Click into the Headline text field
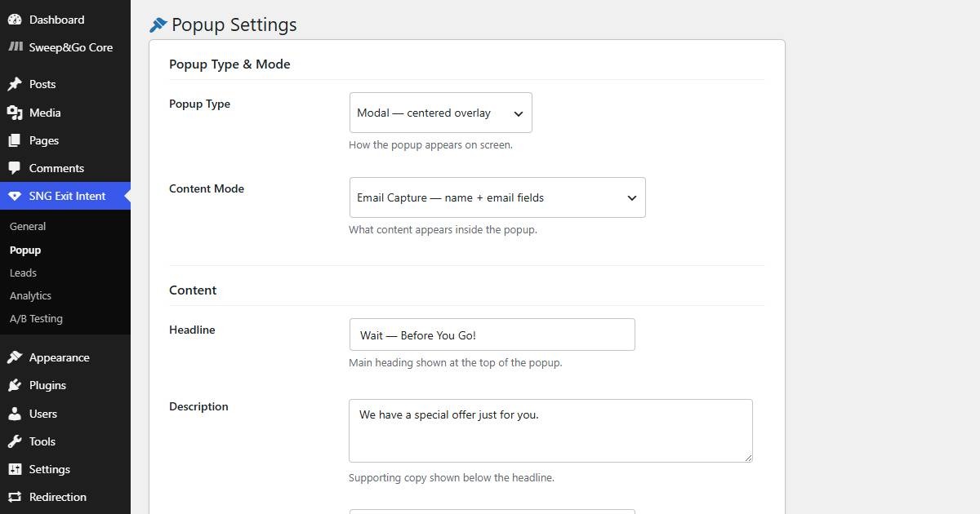This screenshot has width=980, height=514. point(492,335)
